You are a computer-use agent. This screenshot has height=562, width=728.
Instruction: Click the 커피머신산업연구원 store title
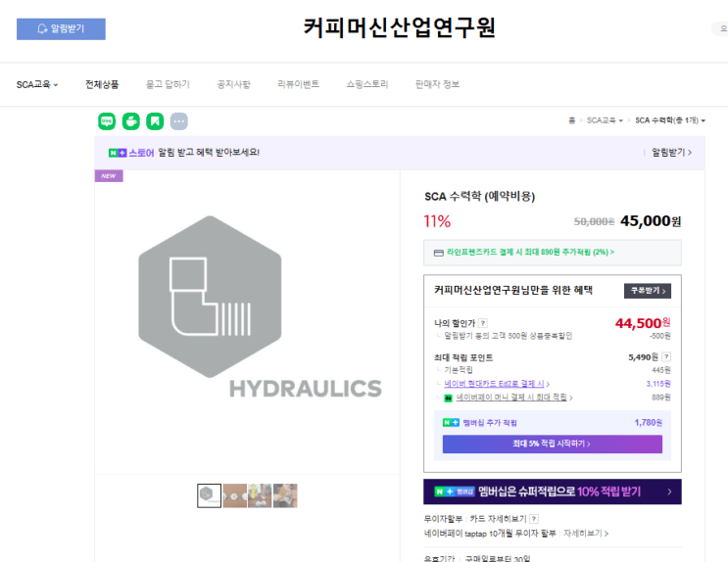click(x=400, y=27)
